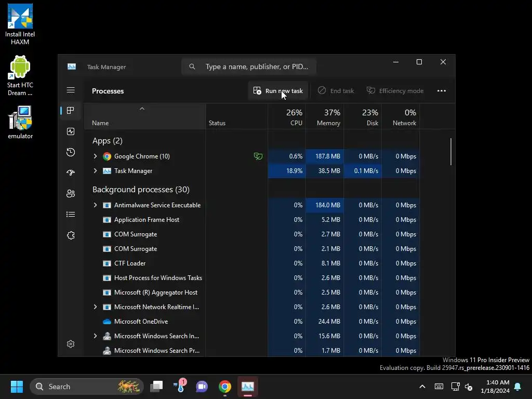Click the Microsoft OneDrive cloud icon
Viewport: 532px width, 399px height.
click(x=107, y=322)
